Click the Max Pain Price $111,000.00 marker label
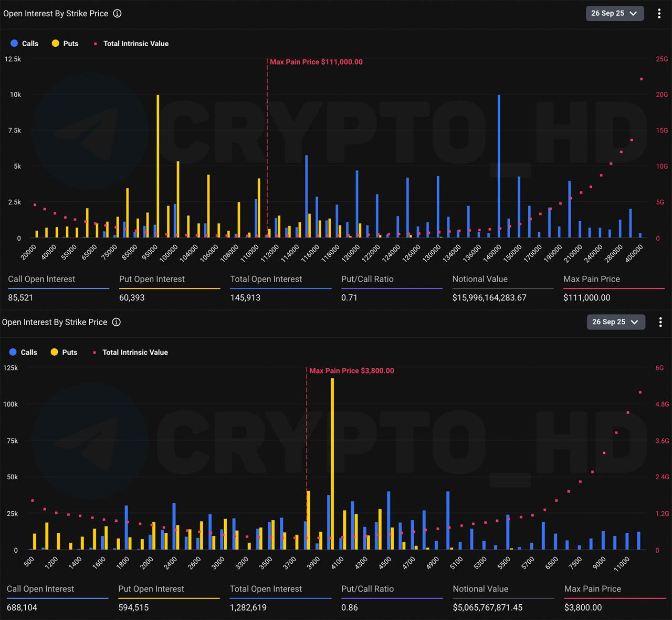The width and height of the screenshot is (672, 620). click(x=316, y=62)
